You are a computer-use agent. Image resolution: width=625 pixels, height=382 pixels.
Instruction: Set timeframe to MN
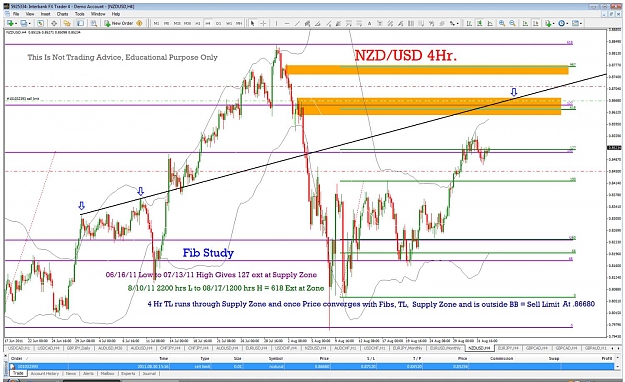point(239,24)
